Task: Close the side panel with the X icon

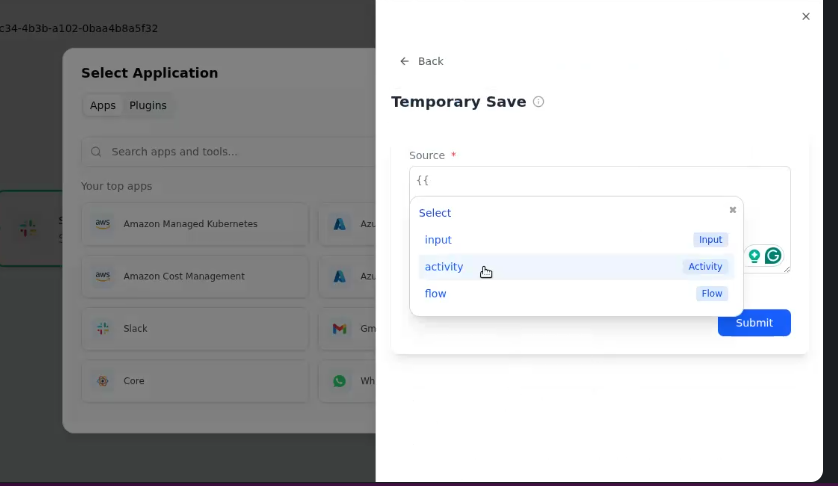Action: (806, 17)
